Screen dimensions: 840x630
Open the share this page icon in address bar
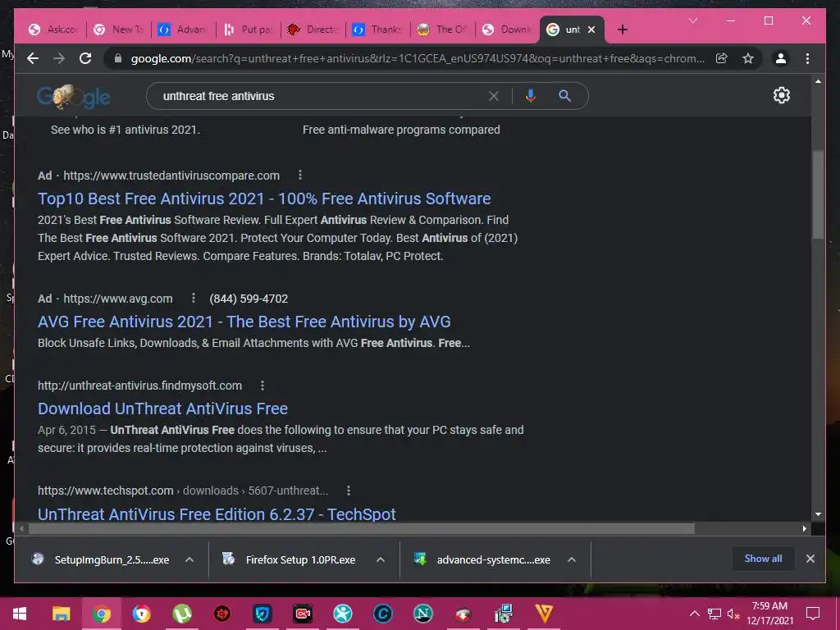point(722,58)
